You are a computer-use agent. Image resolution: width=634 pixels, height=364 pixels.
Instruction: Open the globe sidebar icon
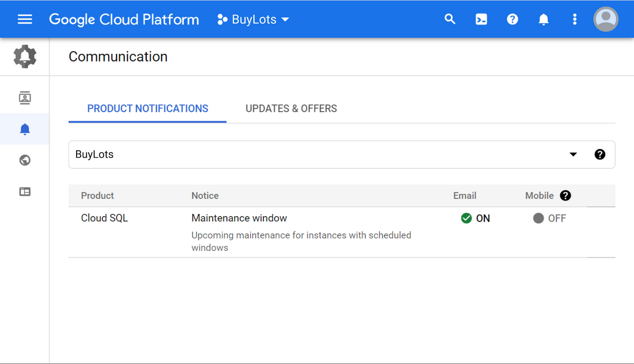click(25, 160)
